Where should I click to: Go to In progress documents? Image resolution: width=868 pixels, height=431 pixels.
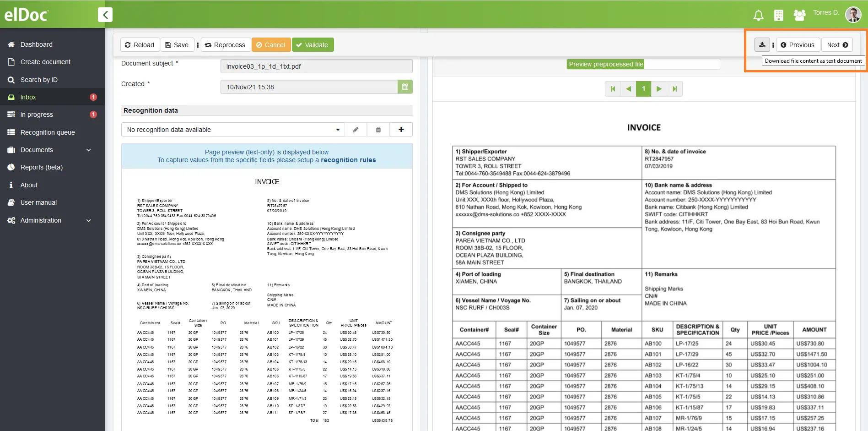click(x=37, y=115)
